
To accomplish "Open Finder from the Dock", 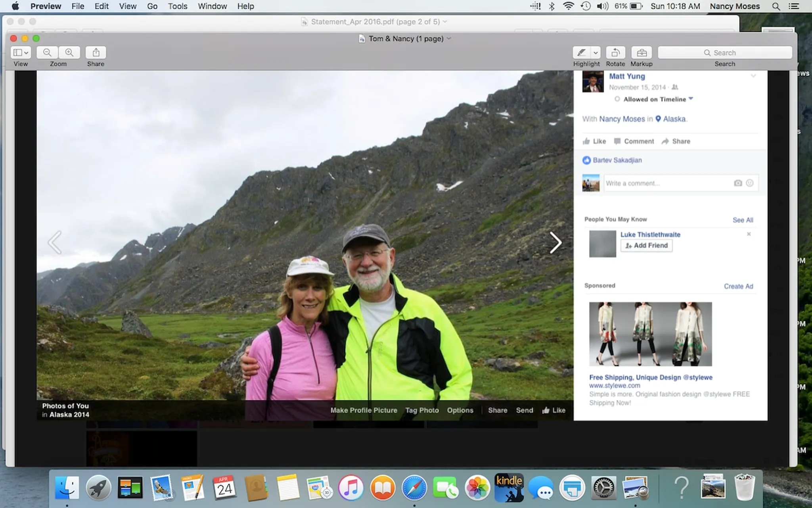I will [67, 487].
